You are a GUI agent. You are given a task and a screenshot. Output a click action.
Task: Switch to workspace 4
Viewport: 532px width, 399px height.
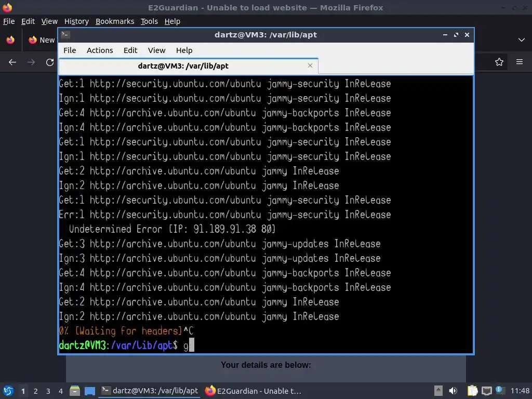(x=61, y=391)
